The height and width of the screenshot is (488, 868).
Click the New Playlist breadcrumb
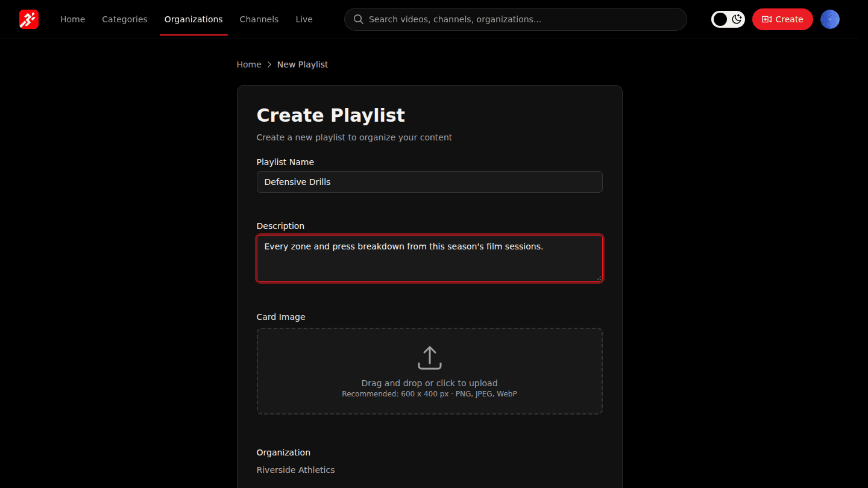303,64
